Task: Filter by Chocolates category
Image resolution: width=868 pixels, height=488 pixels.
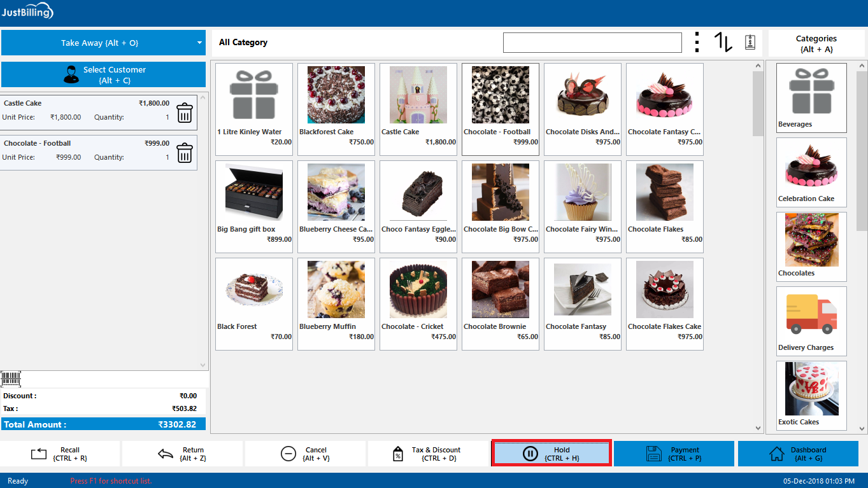Action: (x=811, y=246)
